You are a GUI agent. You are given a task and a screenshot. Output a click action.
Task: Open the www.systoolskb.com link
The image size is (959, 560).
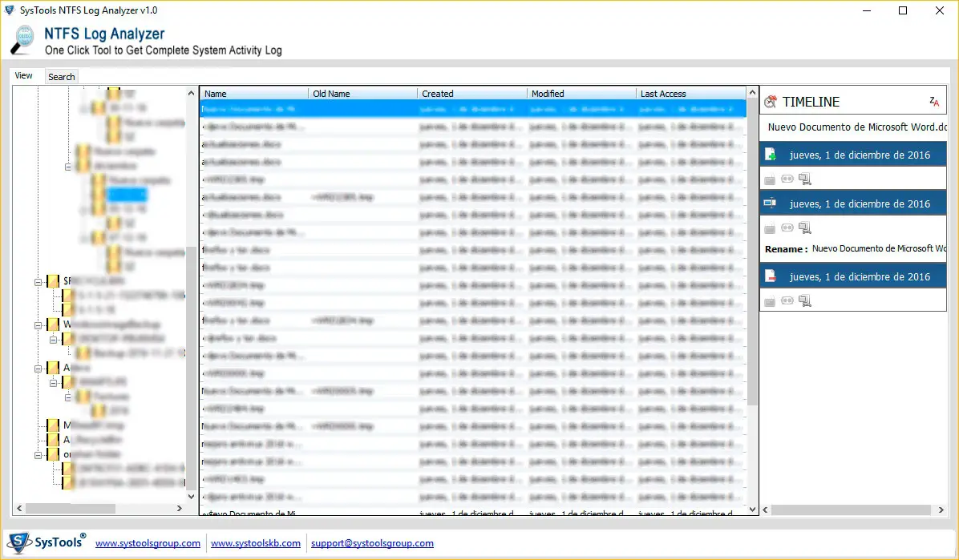(256, 543)
